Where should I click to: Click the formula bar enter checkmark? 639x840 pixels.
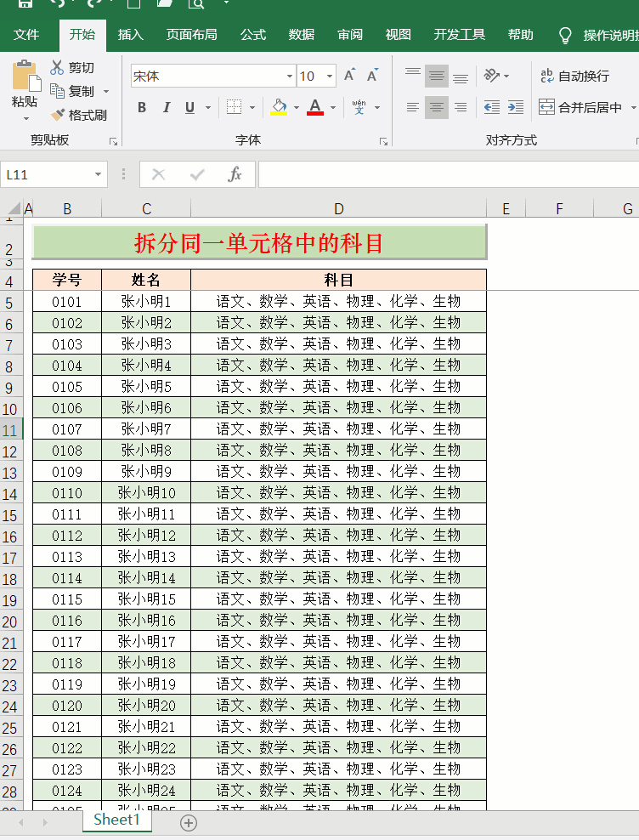tap(197, 174)
